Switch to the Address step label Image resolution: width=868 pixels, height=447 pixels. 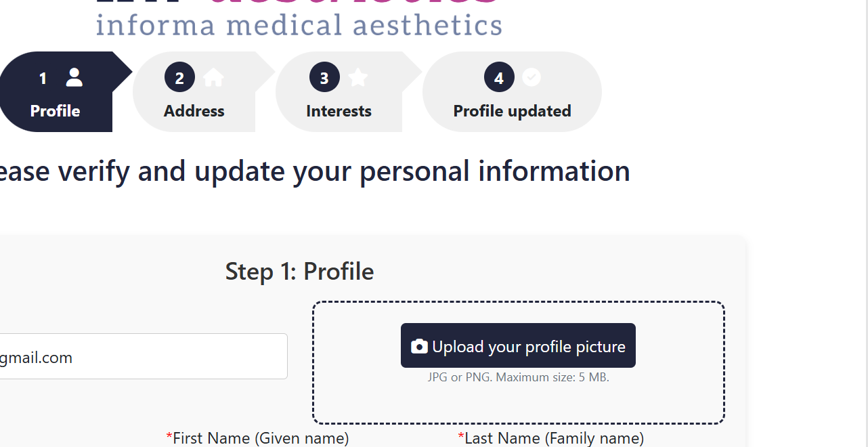point(194,111)
